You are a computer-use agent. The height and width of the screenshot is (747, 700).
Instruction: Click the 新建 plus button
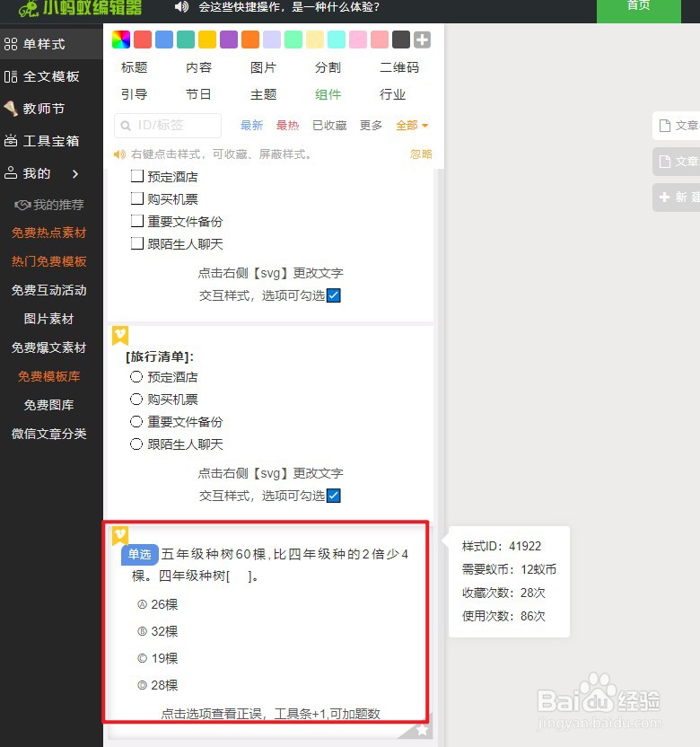tap(678, 198)
